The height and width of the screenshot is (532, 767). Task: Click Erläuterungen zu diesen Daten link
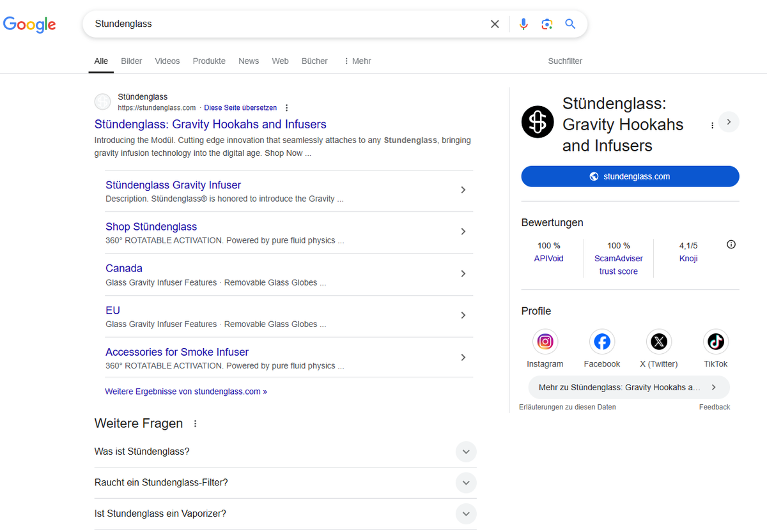568,407
